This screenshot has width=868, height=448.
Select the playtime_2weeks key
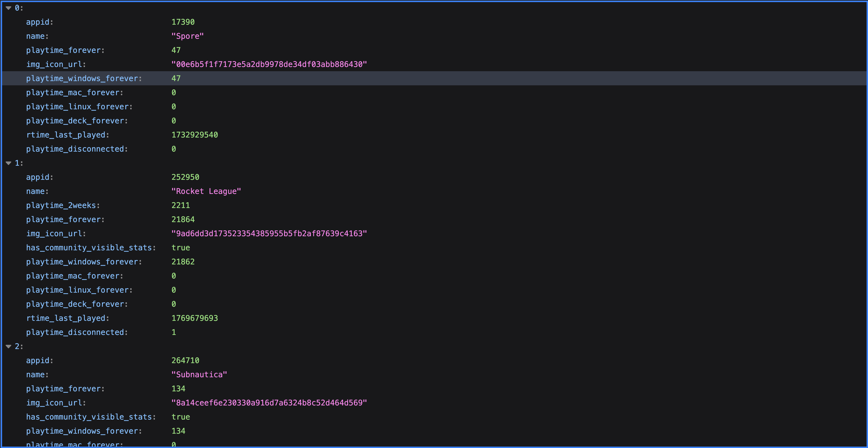pos(63,206)
